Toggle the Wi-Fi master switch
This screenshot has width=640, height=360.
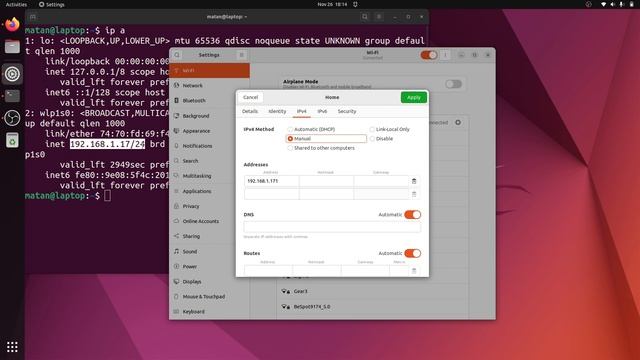click(429, 55)
